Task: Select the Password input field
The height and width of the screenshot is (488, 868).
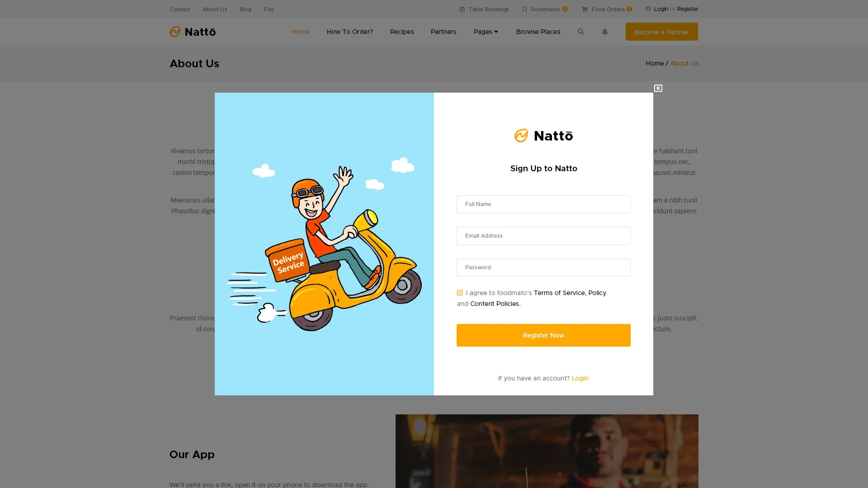Action: click(x=543, y=267)
